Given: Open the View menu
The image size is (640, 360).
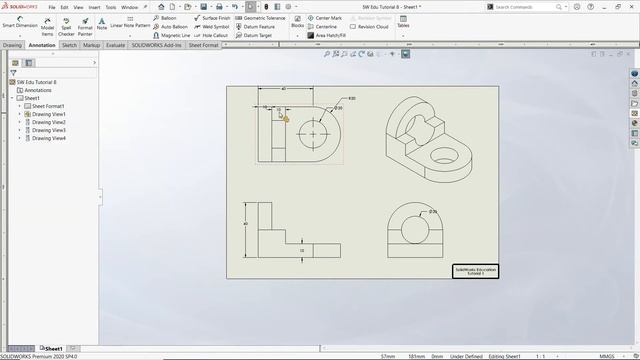Looking at the screenshot, I should pos(78,7).
